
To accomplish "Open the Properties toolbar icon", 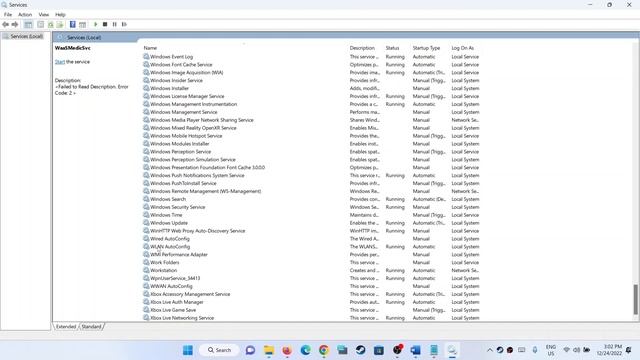I will coord(40,24).
